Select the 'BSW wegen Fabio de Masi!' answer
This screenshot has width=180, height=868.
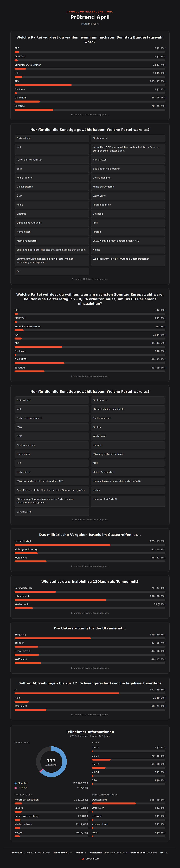coord(128,454)
